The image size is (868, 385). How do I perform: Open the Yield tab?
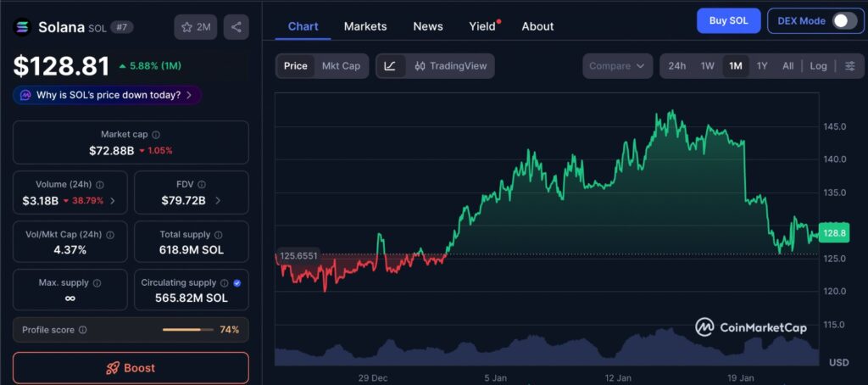[x=482, y=26]
